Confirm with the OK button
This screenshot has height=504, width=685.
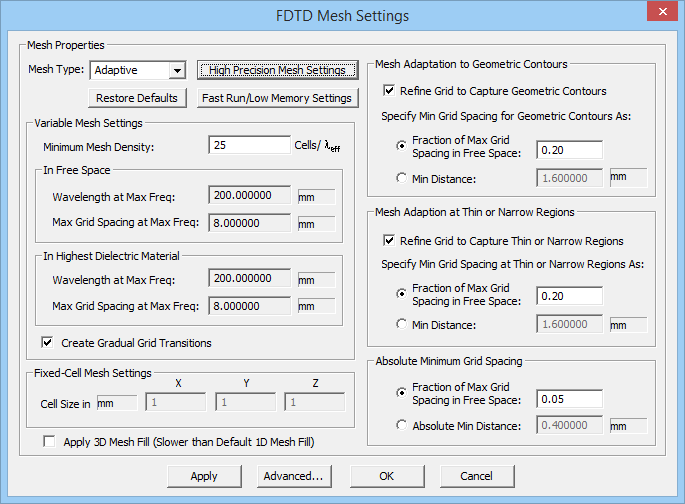(386, 476)
